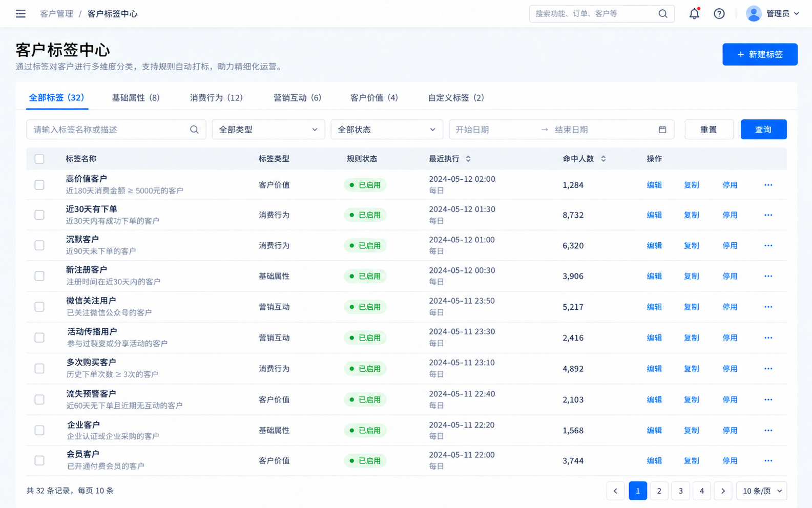Expand the 全部状态 dropdown

(x=387, y=130)
